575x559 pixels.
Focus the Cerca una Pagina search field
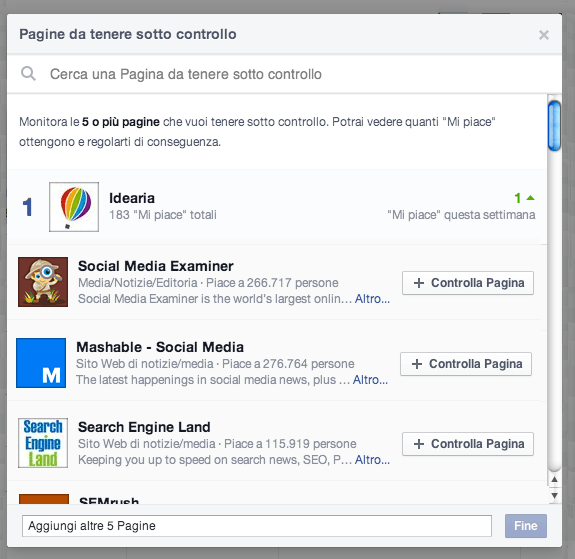point(284,74)
